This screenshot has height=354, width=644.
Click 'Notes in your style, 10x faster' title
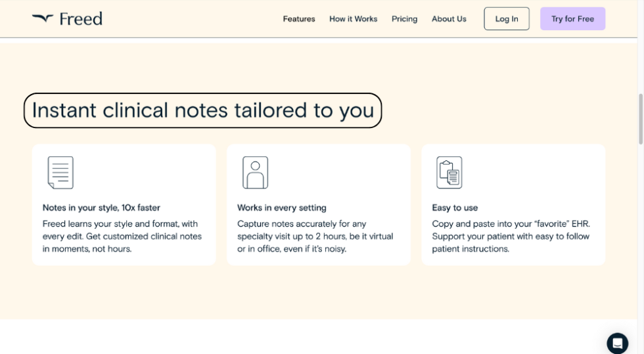(101, 208)
